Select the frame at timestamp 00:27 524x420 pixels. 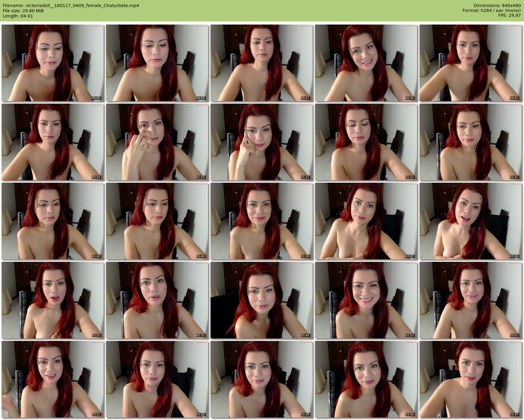(x=262, y=63)
